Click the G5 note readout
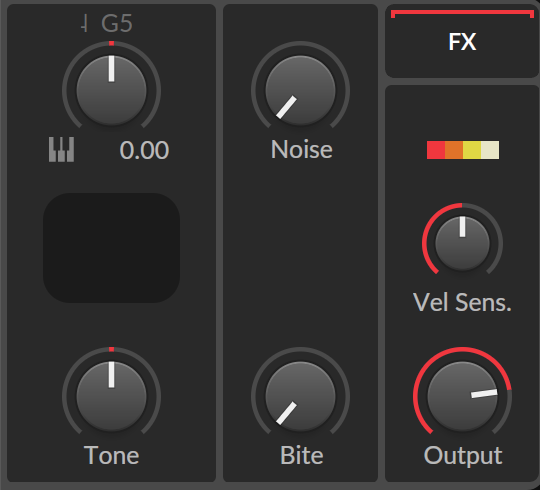 click(x=117, y=24)
